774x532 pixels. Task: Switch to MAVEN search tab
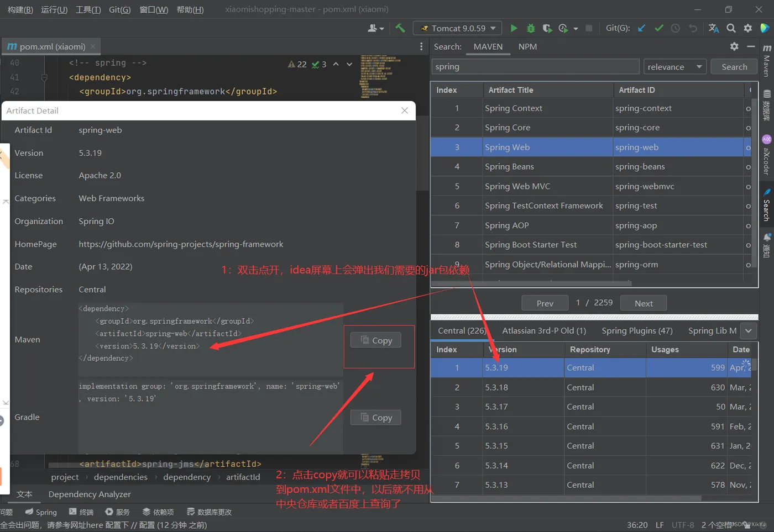click(488, 46)
